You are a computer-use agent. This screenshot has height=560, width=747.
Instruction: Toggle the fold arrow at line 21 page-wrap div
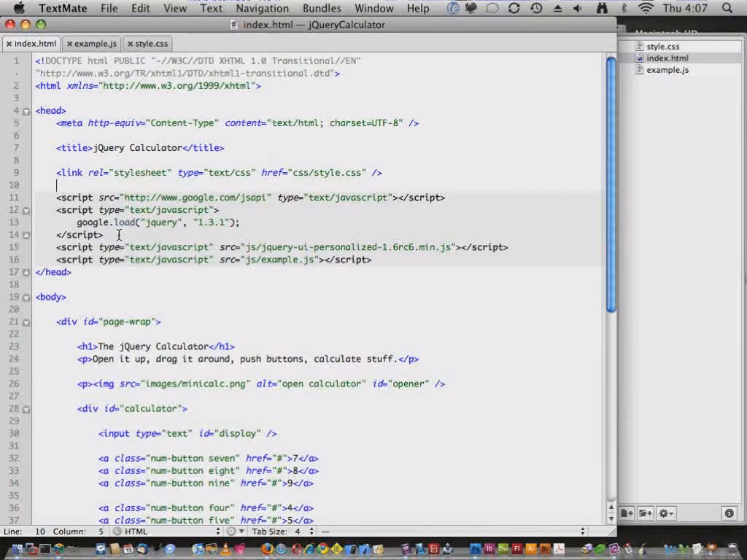tap(26, 322)
